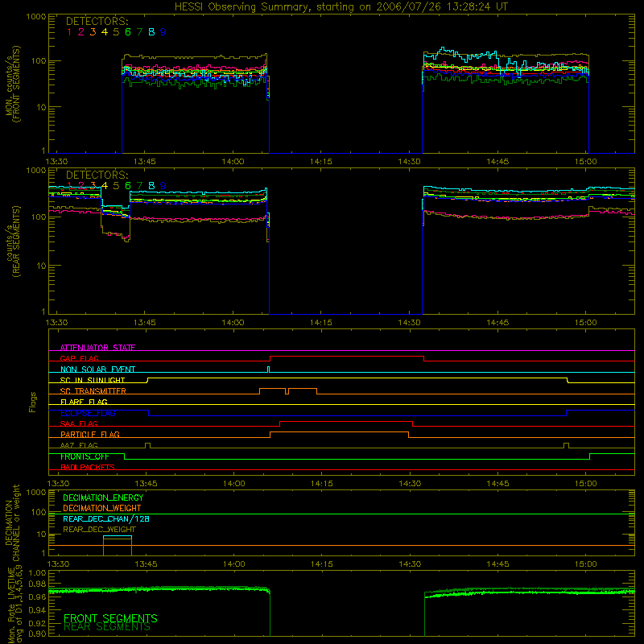
Task: Click the SC_IN_SUNLIGHT flag label
Action: tap(93, 380)
